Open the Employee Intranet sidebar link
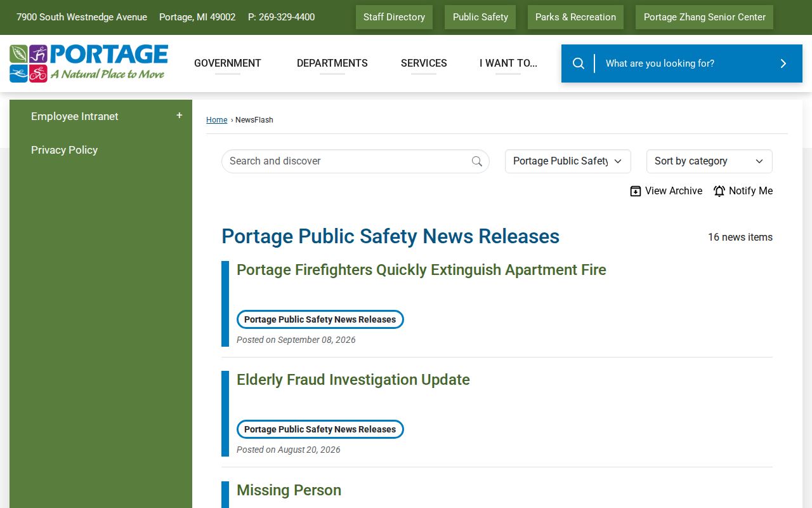 pyautogui.click(x=75, y=116)
